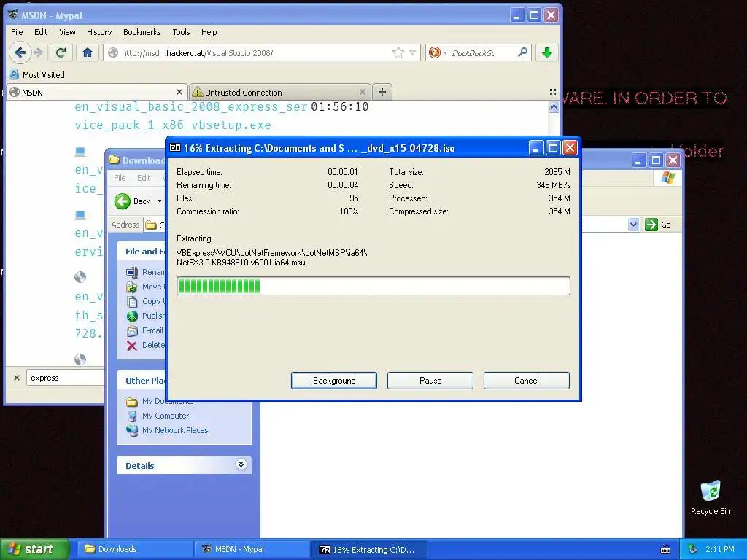Screen dimensions: 747x560
Task: Click the page scrollbar up arrow in Mypal
Action: (x=554, y=107)
